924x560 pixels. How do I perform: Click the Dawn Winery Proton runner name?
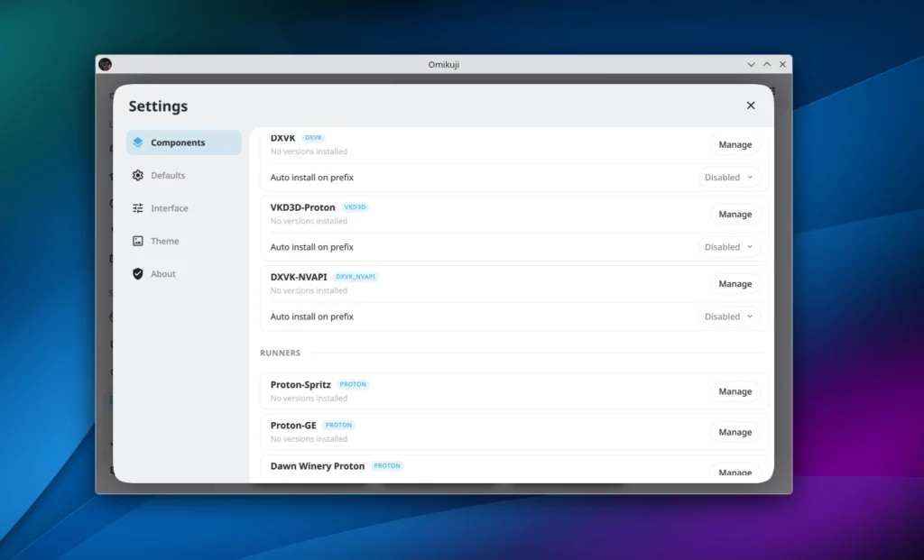(318, 466)
